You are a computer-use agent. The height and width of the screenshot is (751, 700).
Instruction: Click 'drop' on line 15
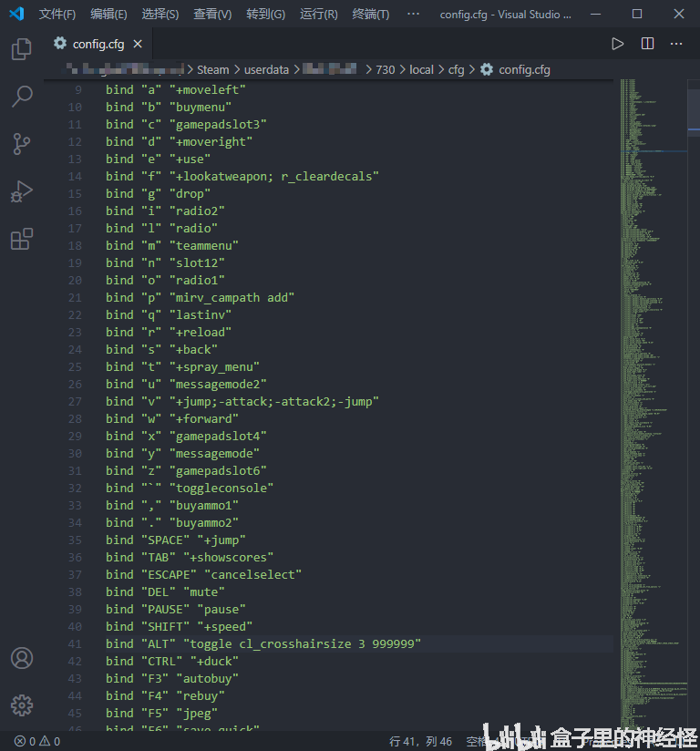coord(190,193)
